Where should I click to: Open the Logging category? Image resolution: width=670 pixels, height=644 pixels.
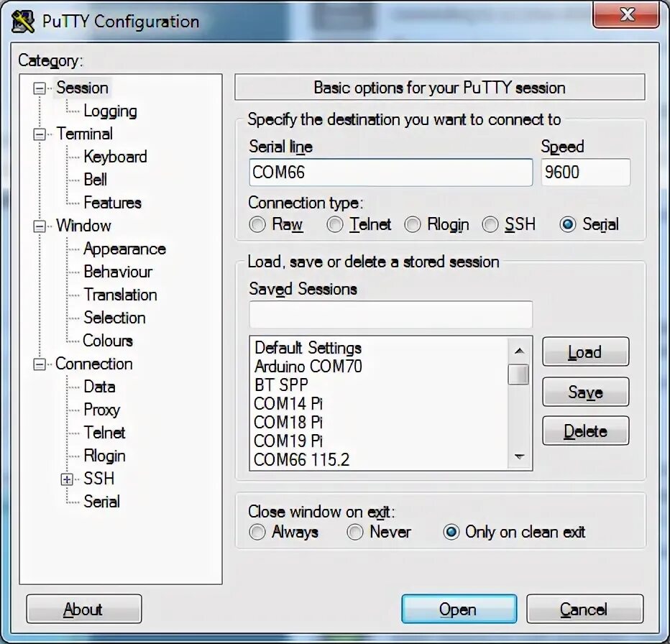(110, 111)
